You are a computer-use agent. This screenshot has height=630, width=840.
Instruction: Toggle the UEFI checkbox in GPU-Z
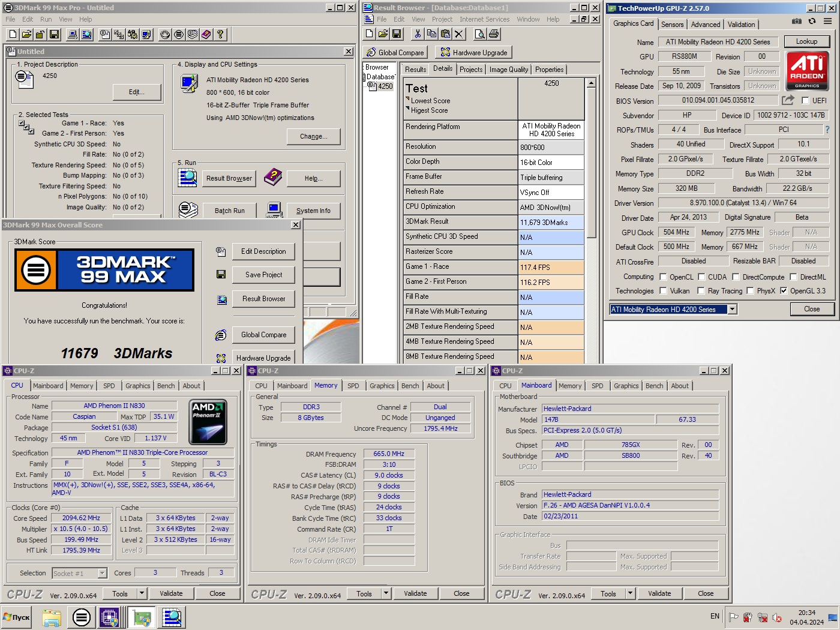point(805,100)
